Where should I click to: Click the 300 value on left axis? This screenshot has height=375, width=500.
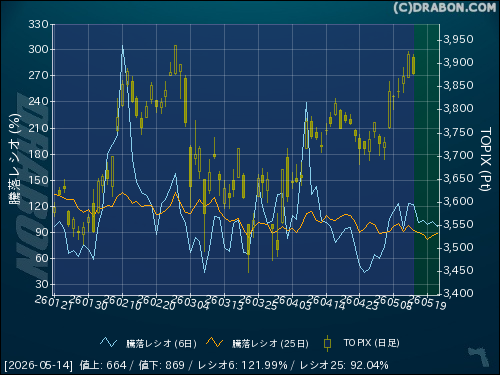(38, 49)
